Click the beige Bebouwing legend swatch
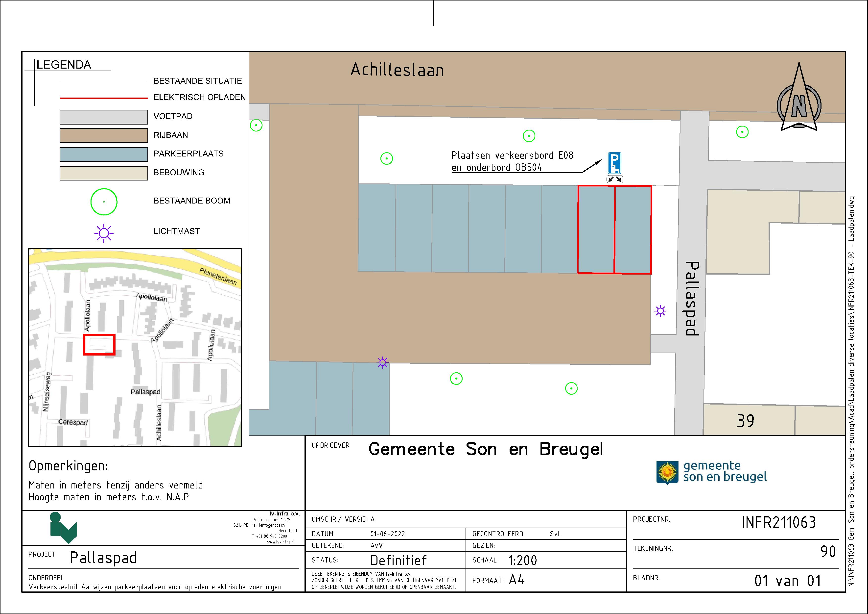The width and height of the screenshot is (868, 614). [104, 173]
